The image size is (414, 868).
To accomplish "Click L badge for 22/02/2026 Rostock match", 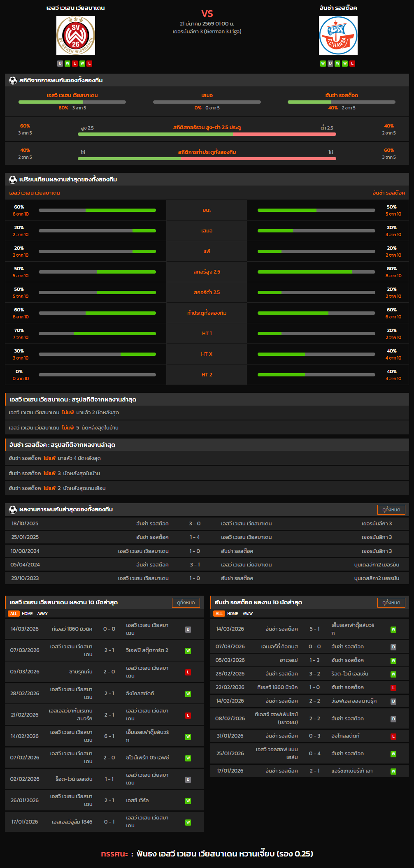I will pos(393,688).
